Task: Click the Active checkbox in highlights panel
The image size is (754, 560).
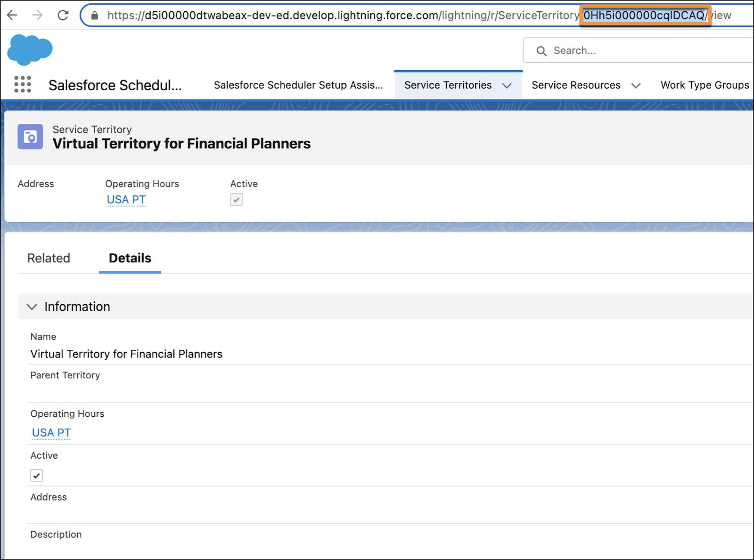Action: 237,200
